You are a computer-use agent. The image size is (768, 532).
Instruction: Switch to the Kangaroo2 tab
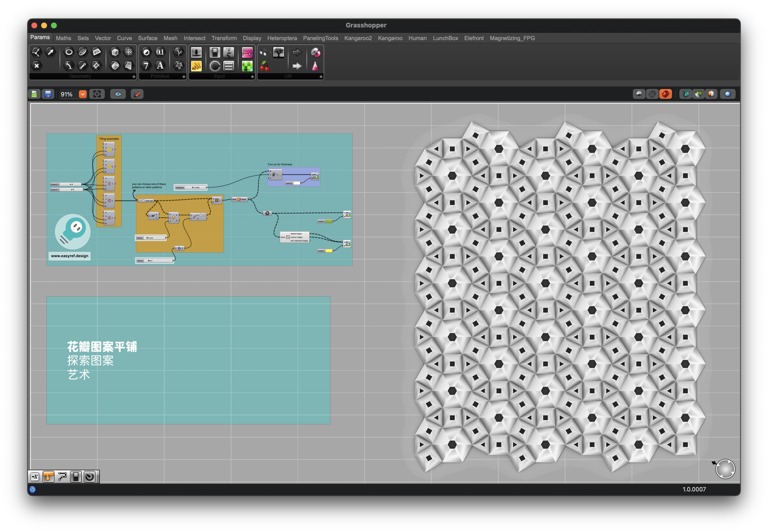click(x=358, y=38)
